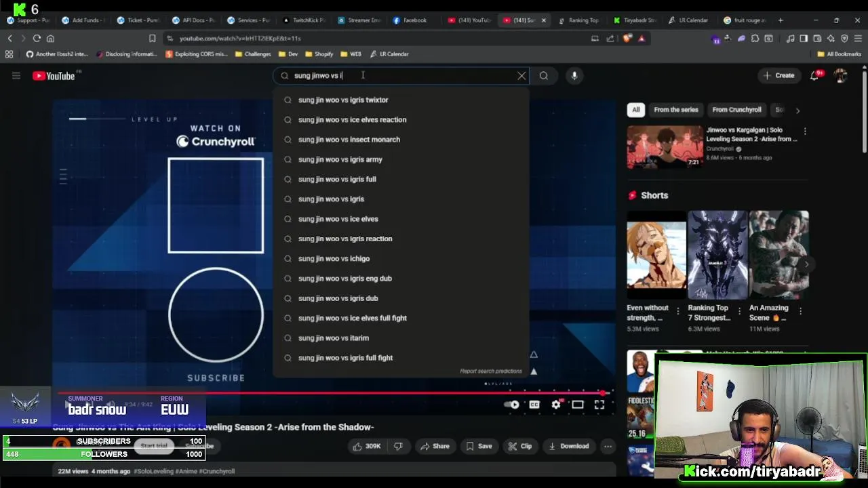Select suggestion 'sung jin woo vs igris full fight'

401,358
